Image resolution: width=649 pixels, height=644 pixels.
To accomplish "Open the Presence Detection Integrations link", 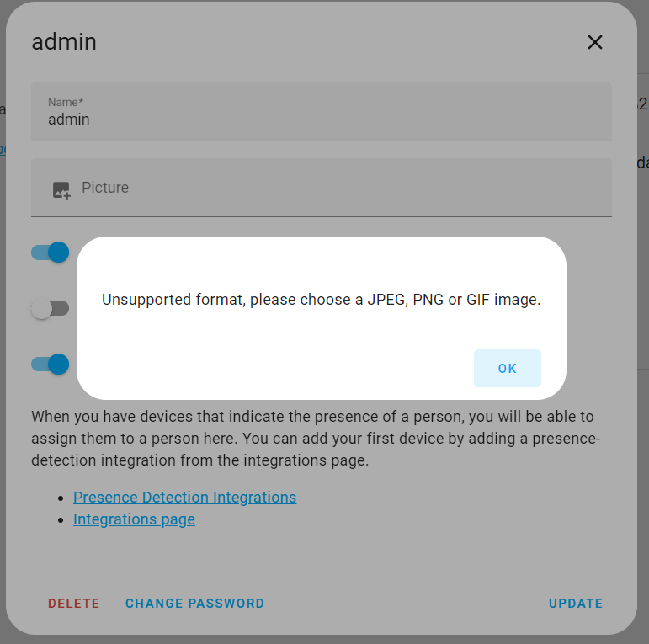I will (x=184, y=497).
